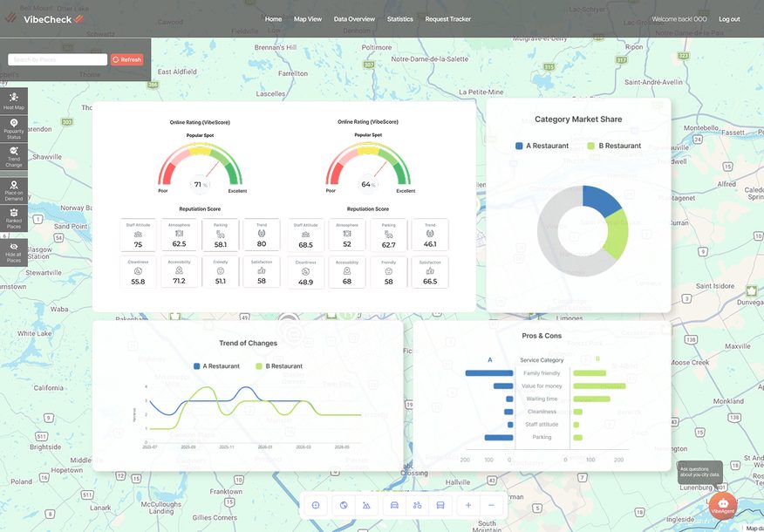Toggle A Restaurant legend in Trend chart
The width and height of the screenshot is (764, 532).
pos(216,366)
